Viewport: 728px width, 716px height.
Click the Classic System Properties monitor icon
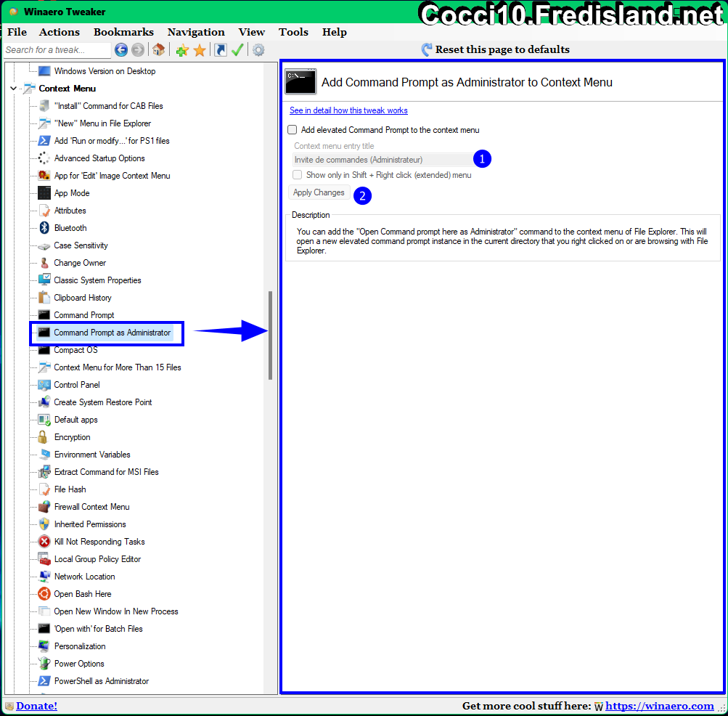pos(44,280)
